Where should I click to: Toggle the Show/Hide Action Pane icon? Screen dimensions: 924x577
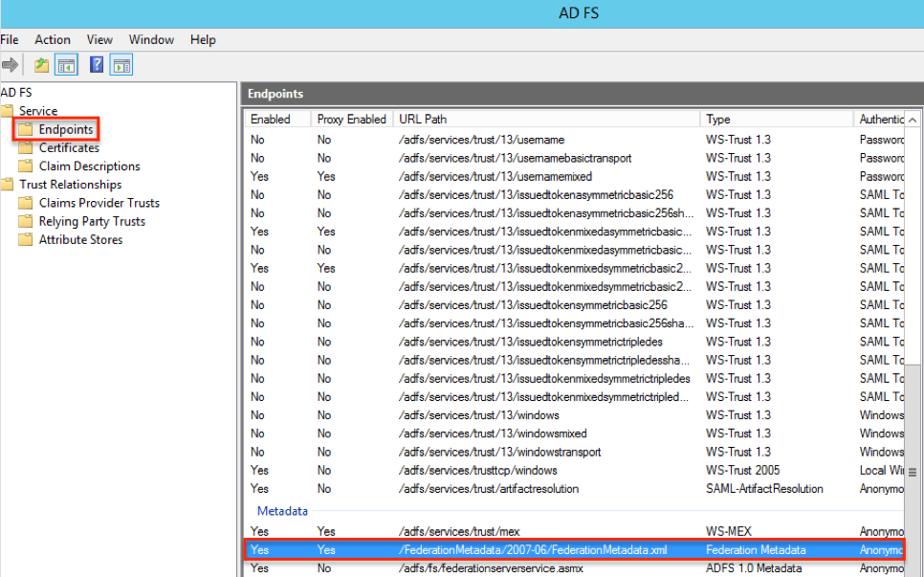[x=121, y=65]
